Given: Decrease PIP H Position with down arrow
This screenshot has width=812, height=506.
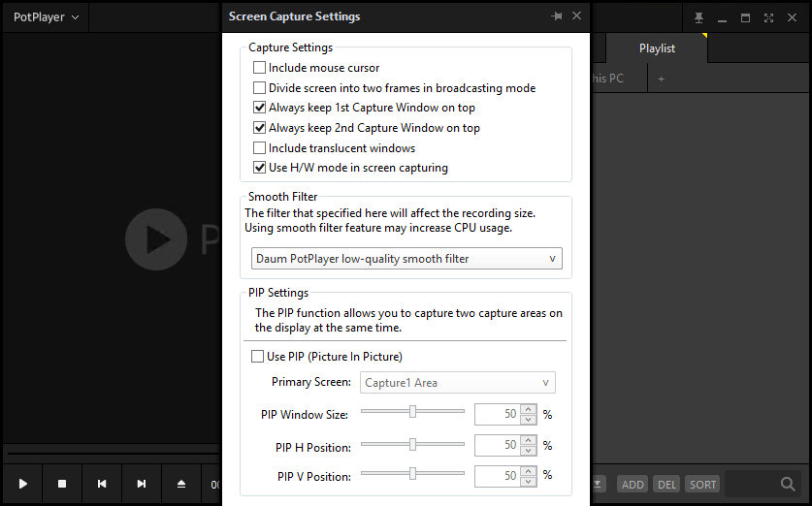Looking at the screenshot, I should (528, 450).
